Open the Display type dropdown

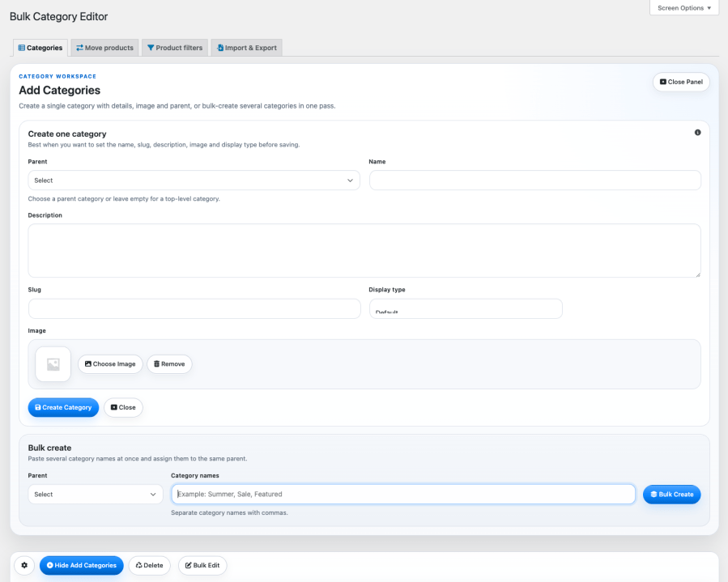click(x=466, y=308)
